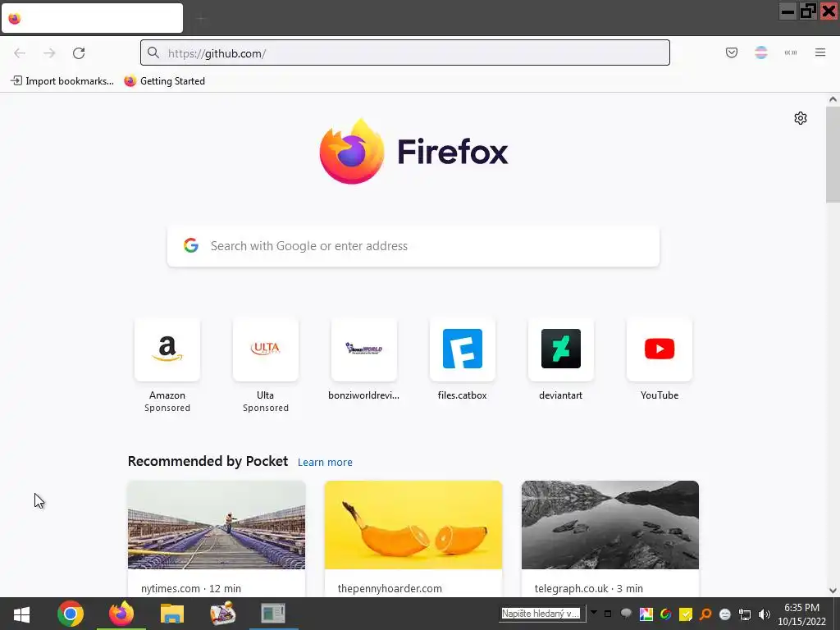The height and width of the screenshot is (630, 840).
Task: Click Import bookmarks in the bookmarks toolbar
Action: (62, 81)
